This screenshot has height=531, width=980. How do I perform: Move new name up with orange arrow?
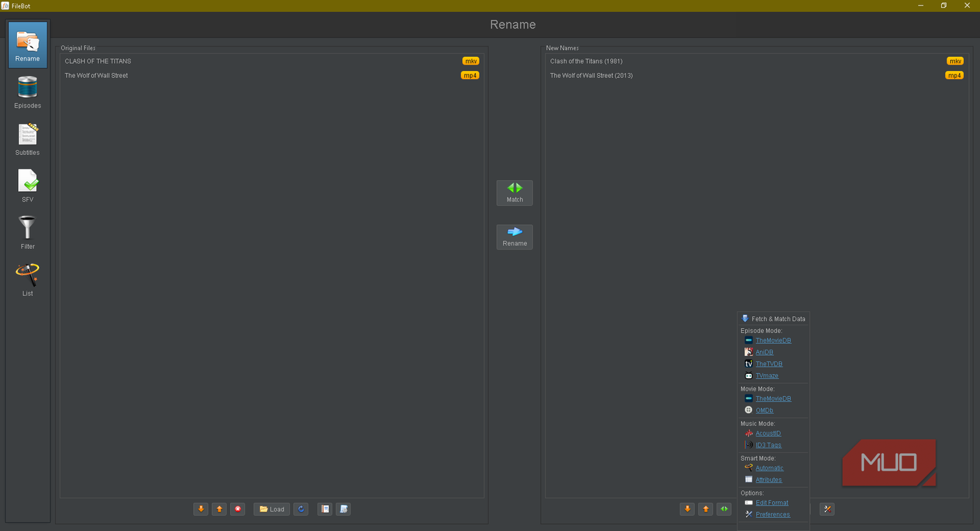point(705,509)
